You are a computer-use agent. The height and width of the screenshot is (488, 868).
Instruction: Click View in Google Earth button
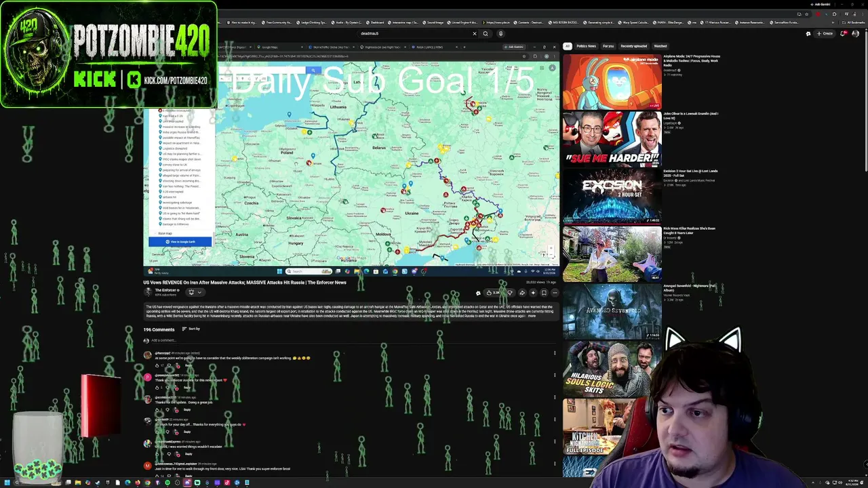tap(180, 242)
